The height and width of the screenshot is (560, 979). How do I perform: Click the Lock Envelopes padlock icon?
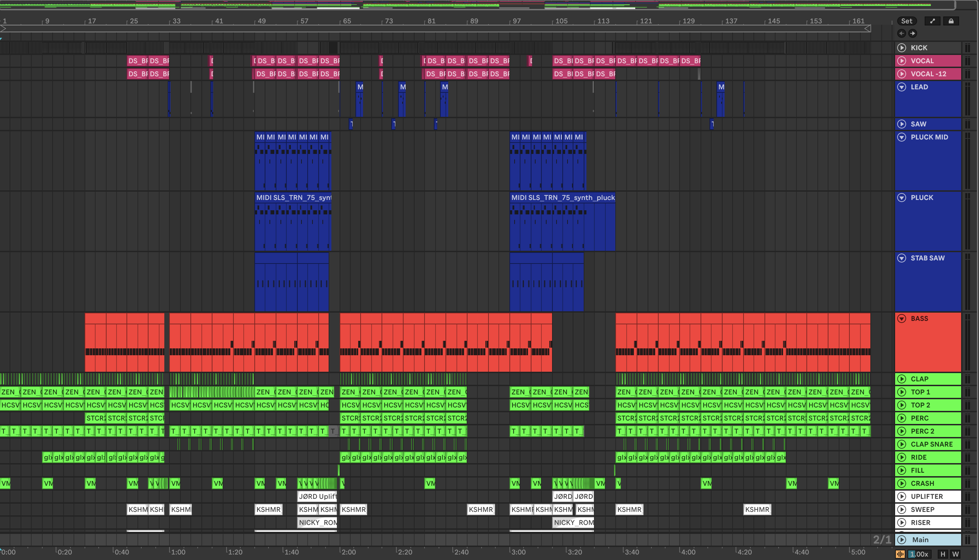pos(951,21)
